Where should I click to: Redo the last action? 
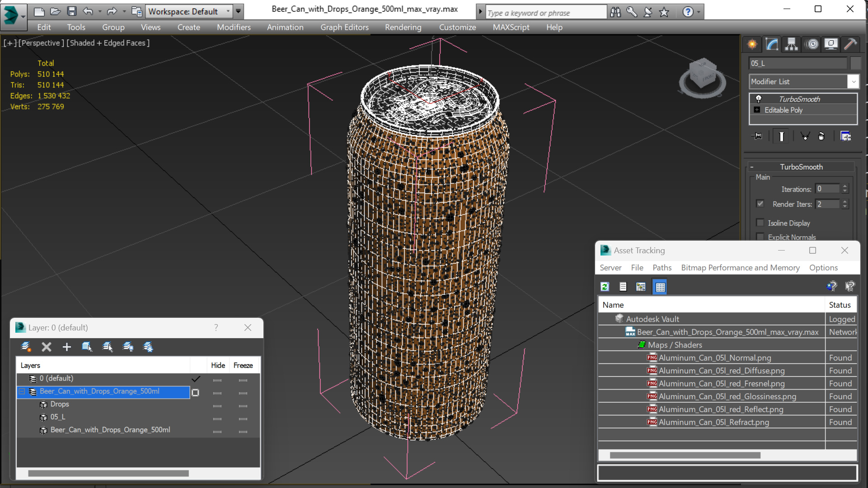coord(112,11)
